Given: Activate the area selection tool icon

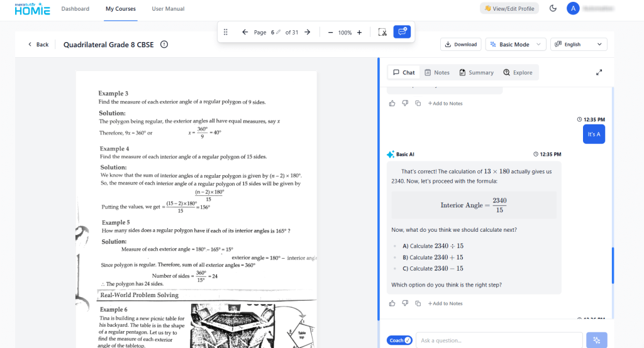Looking at the screenshot, I should click(382, 32).
